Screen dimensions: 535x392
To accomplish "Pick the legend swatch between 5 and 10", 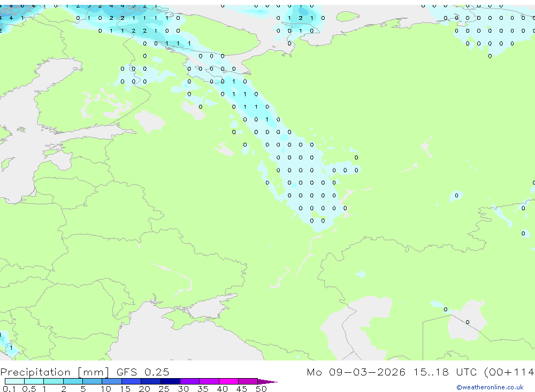I will click(x=93, y=381).
